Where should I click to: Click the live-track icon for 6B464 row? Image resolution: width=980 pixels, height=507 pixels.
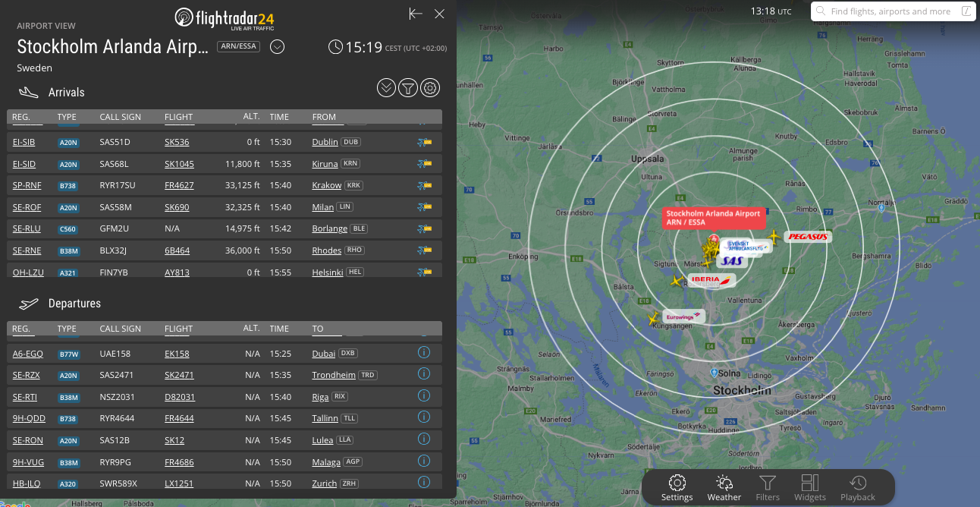(x=424, y=250)
